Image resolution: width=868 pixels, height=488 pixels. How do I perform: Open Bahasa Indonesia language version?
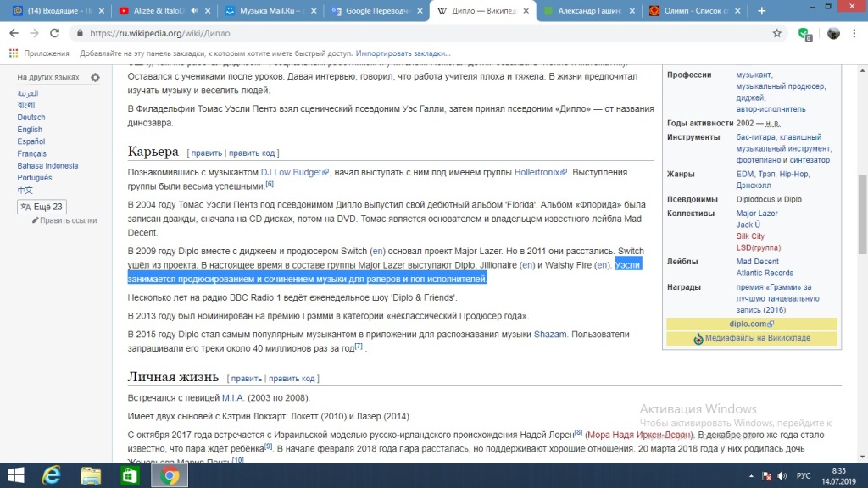[x=47, y=166]
